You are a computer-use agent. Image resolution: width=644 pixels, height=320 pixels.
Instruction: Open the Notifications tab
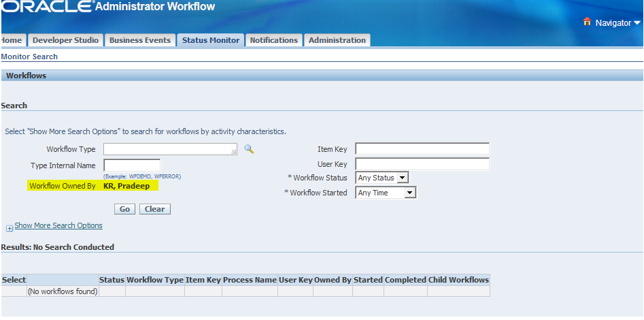274,40
